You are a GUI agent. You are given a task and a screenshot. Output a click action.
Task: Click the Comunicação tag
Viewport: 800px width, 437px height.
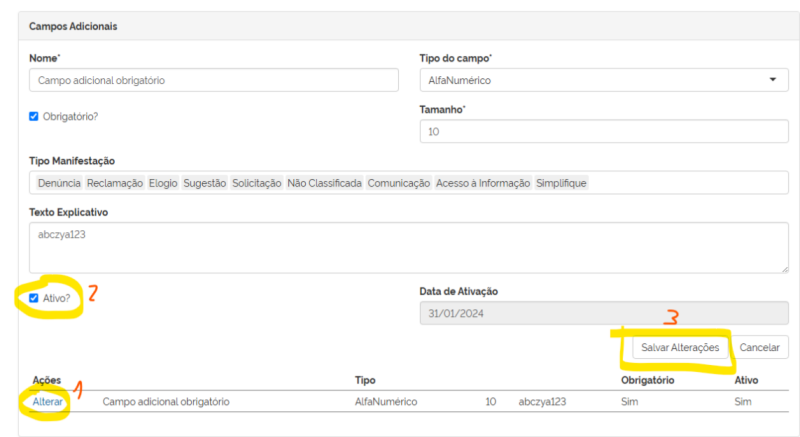point(399,183)
